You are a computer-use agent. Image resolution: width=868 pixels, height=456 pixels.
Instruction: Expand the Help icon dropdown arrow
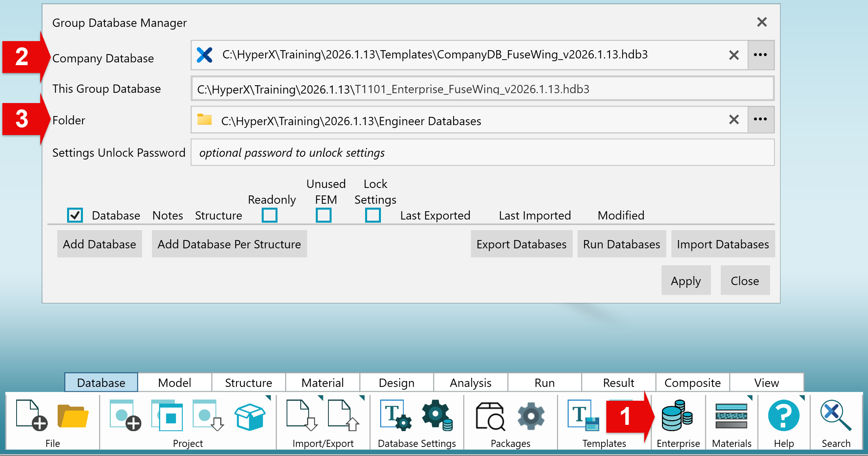tap(802, 398)
